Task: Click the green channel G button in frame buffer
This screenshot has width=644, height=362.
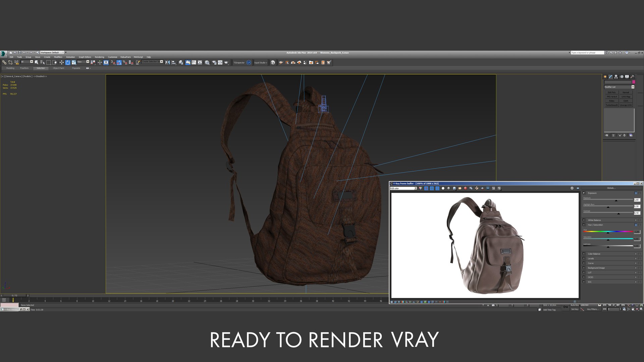Action: 432,188
